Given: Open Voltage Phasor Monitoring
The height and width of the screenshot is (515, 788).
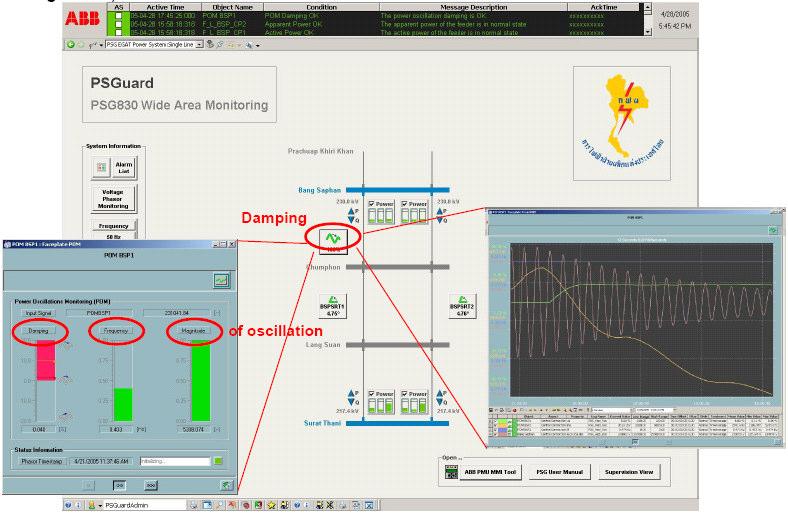Looking at the screenshot, I should (113, 199).
